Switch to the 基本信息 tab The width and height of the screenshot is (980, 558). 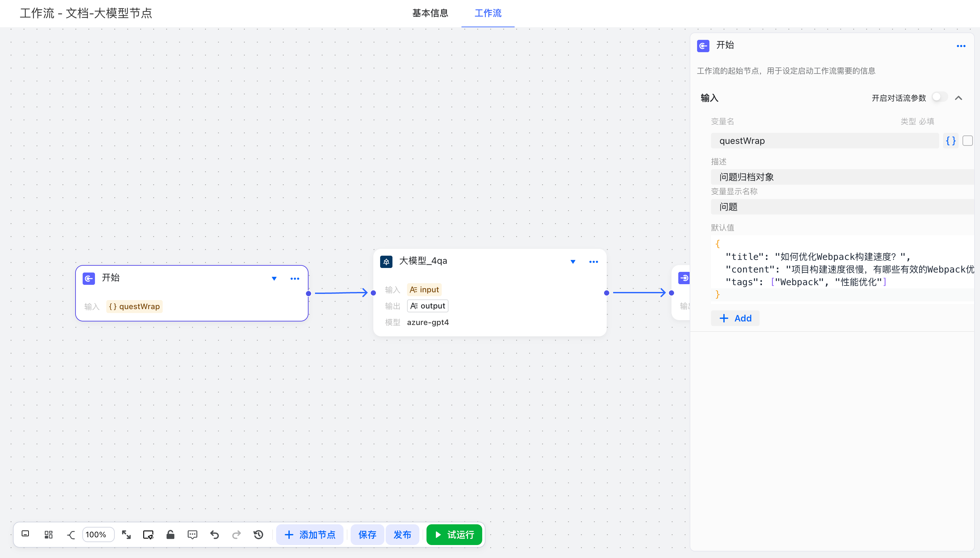tap(430, 13)
